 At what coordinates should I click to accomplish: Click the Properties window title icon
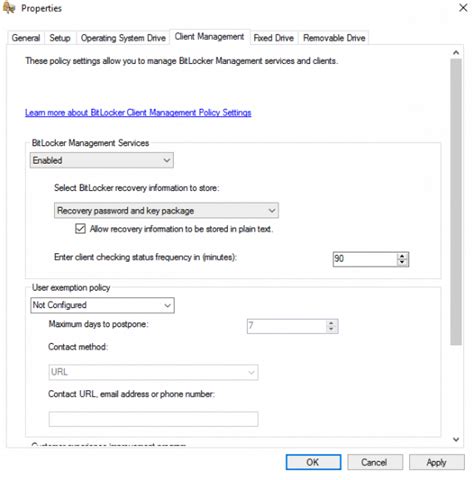[8, 8]
